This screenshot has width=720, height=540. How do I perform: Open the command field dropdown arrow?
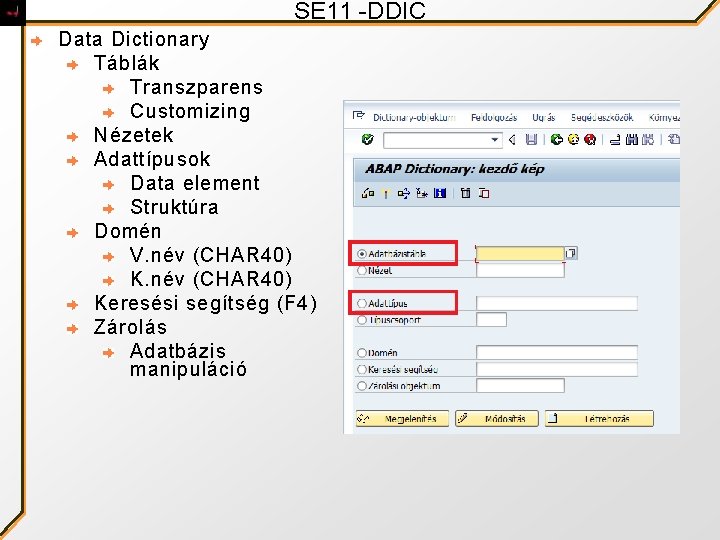(495, 140)
